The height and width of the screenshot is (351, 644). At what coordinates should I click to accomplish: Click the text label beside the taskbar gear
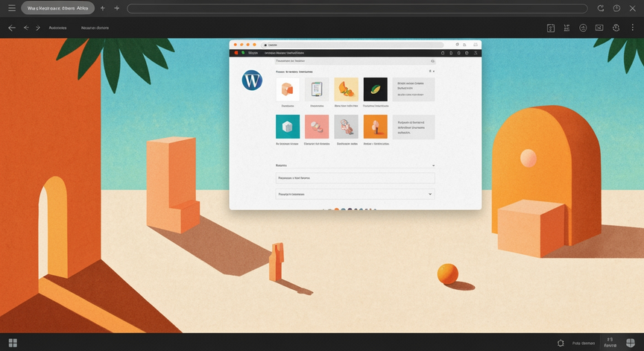point(583,344)
